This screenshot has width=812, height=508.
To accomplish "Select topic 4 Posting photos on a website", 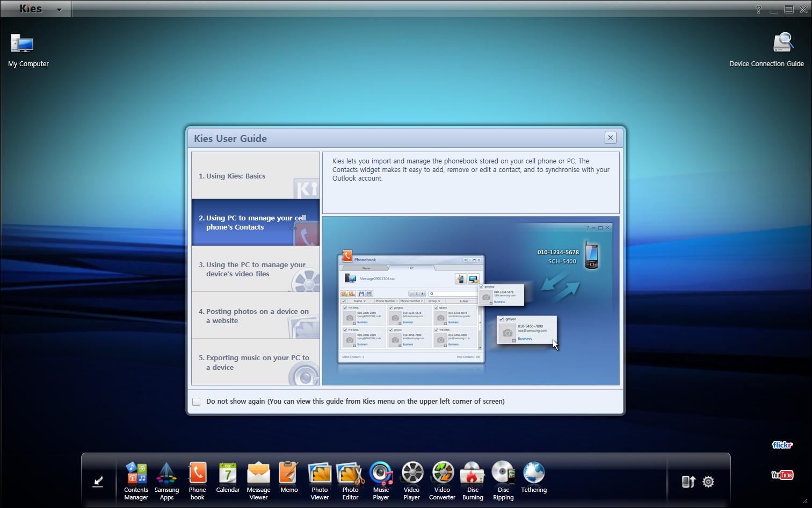I will click(256, 316).
